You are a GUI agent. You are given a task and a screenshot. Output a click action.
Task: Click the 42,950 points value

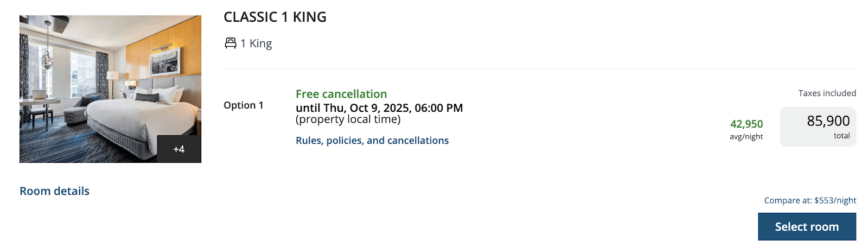(x=746, y=124)
